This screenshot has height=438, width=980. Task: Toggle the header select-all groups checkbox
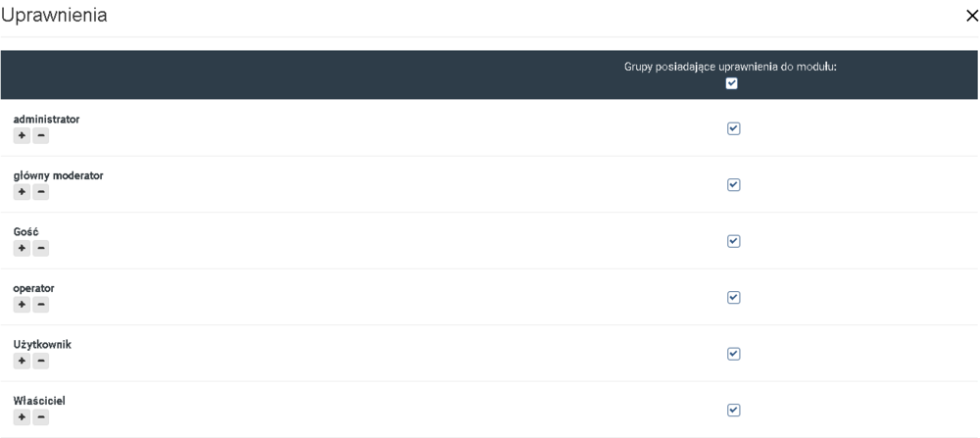(732, 83)
